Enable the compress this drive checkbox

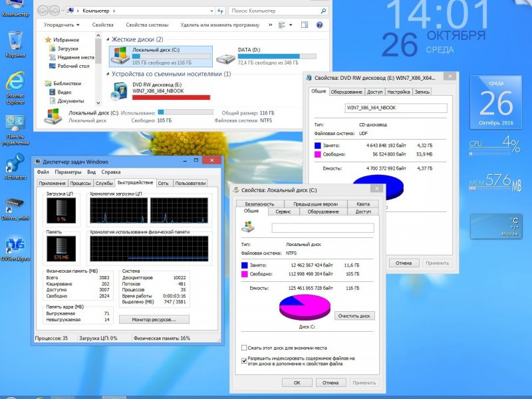point(244,348)
